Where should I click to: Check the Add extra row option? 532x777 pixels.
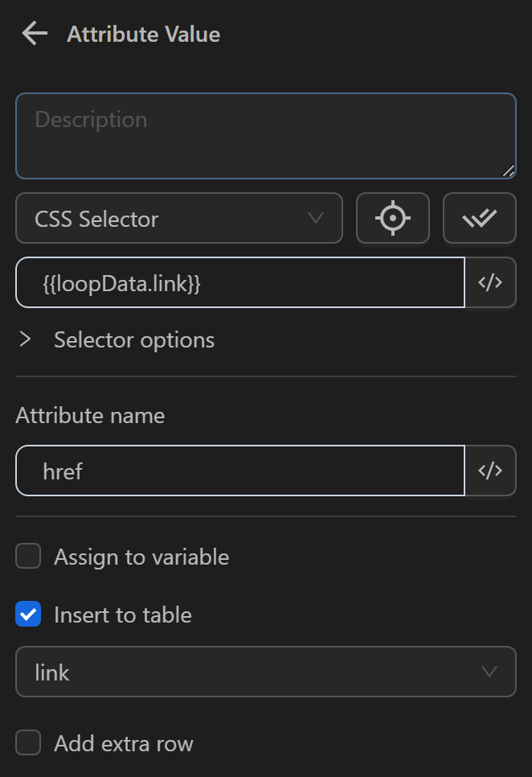coord(27,742)
